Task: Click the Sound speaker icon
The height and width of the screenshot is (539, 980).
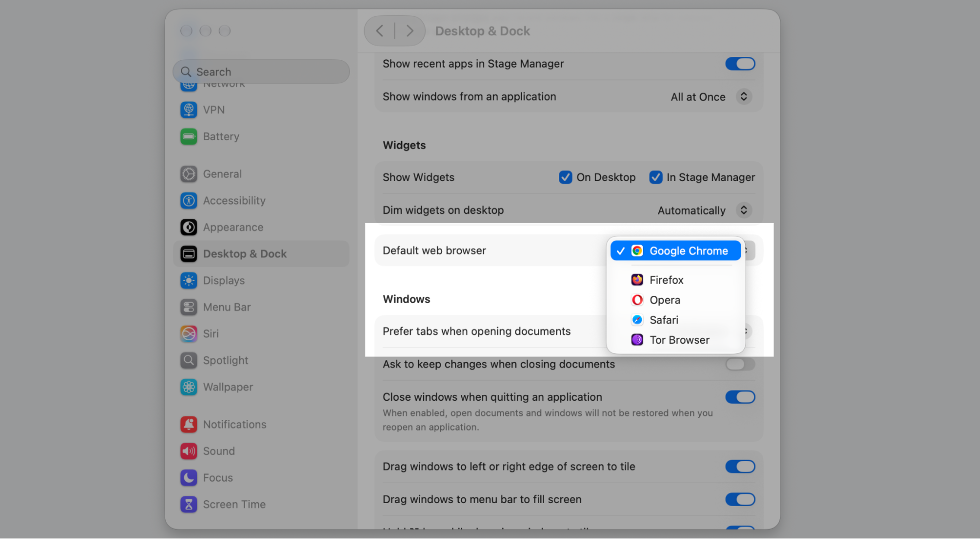Action: (x=189, y=451)
